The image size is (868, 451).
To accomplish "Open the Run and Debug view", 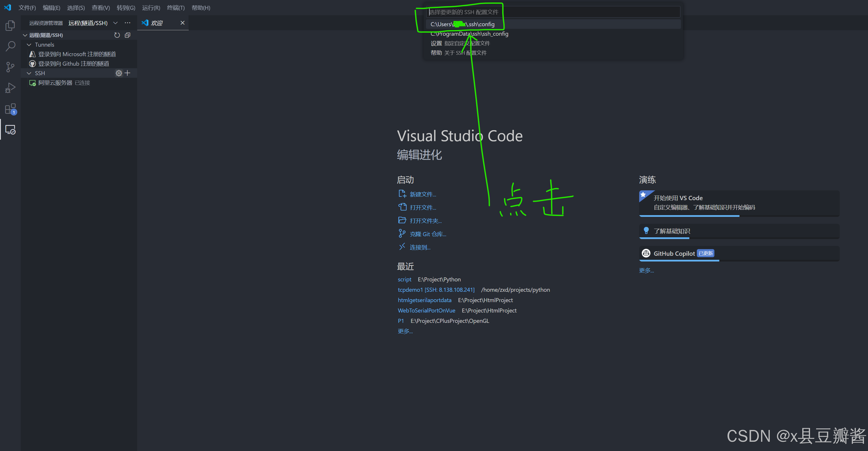I will coord(10,88).
